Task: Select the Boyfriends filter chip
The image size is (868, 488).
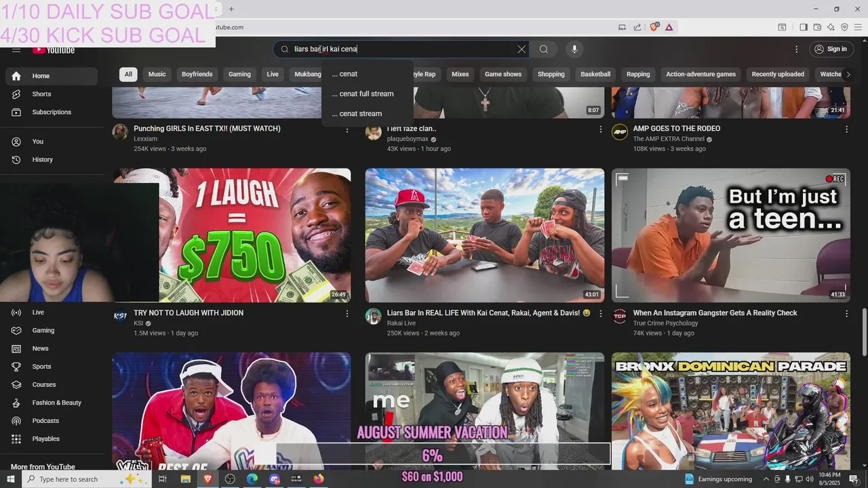Action: [x=197, y=75]
